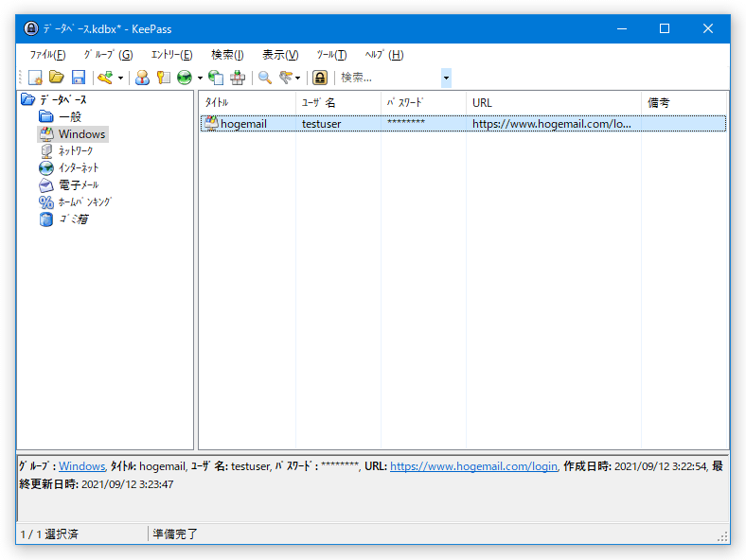Click the 1 / 1 選択済 status text
The image size is (746, 560).
49,534
